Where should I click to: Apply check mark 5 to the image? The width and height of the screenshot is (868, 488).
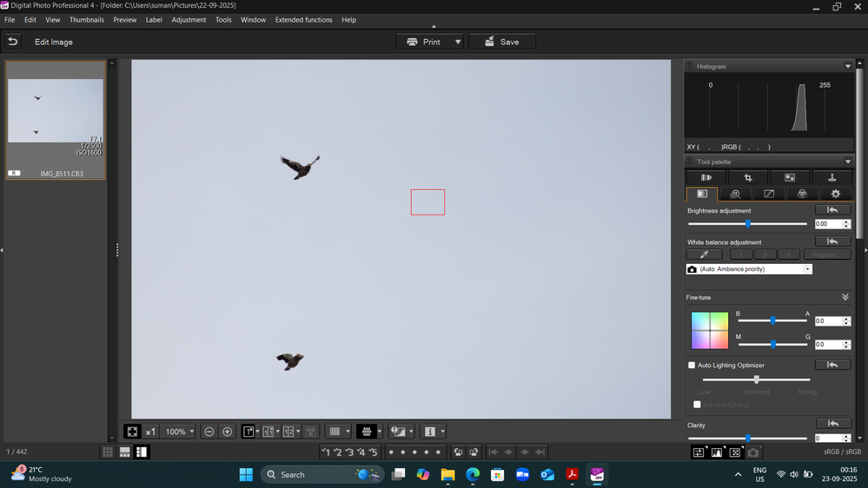coord(373,452)
